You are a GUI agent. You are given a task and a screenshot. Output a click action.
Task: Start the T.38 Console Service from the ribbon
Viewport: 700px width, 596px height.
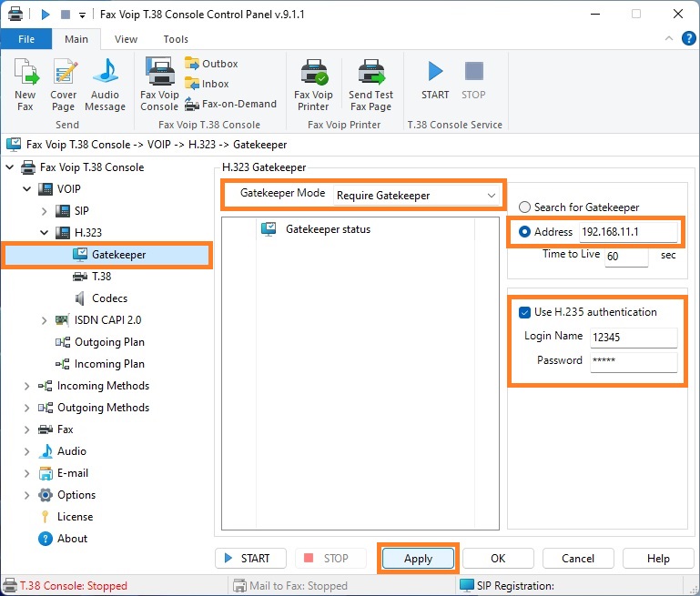pyautogui.click(x=435, y=81)
